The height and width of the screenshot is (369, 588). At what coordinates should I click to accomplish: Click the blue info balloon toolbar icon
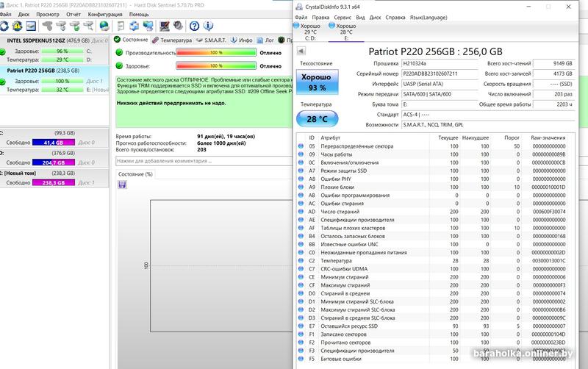point(208,26)
